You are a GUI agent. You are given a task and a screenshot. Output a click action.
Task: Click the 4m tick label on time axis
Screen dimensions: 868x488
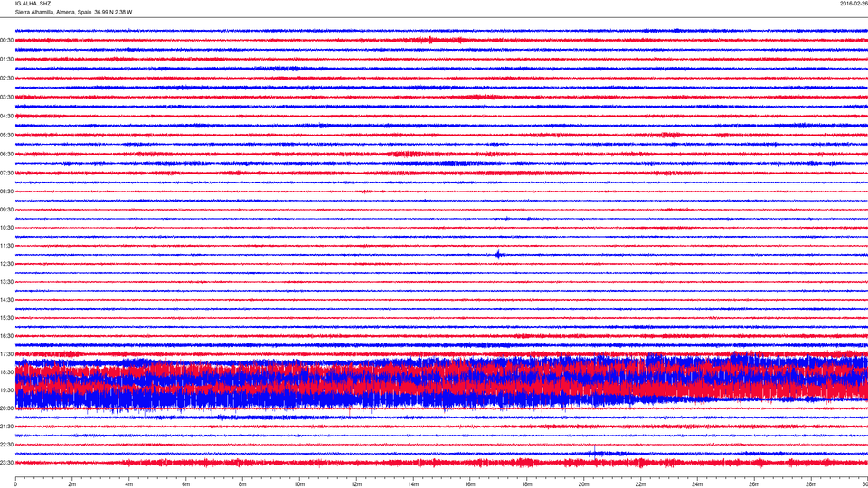129,484
